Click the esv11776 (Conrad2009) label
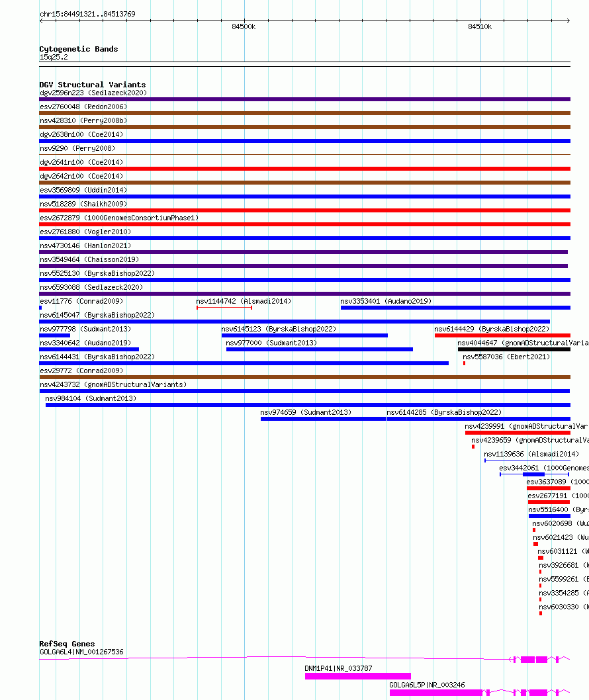 [x=81, y=301]
